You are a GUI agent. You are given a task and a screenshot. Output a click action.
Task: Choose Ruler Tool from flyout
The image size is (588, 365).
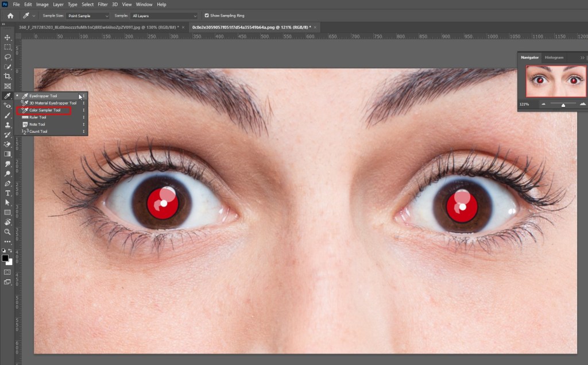(x=38, y=117)
